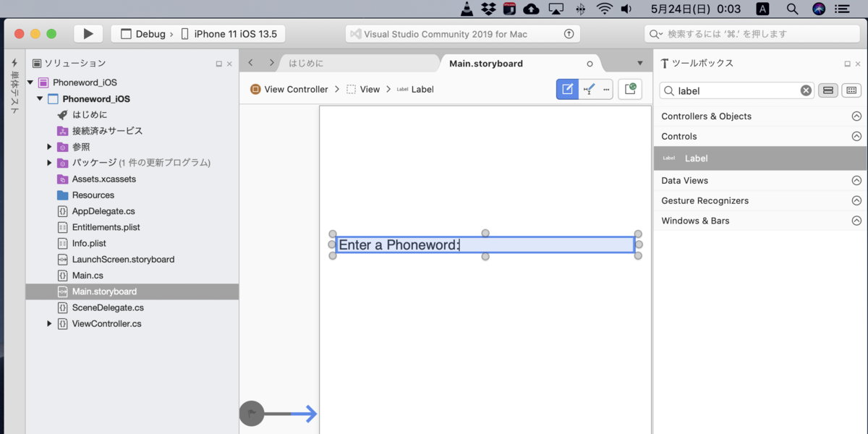Click the Visual Studio status bar update icon

[569, 34]
